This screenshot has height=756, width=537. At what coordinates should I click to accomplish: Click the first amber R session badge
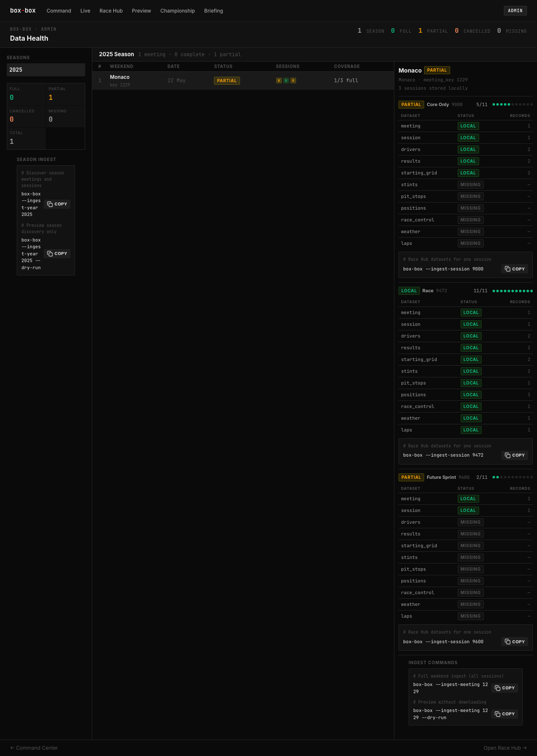pos(279,81)
